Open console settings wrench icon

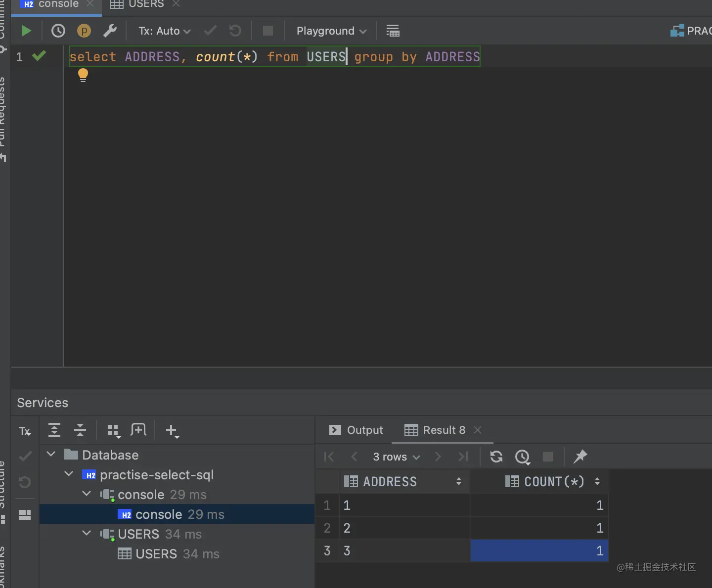click(x=110, y=31)
